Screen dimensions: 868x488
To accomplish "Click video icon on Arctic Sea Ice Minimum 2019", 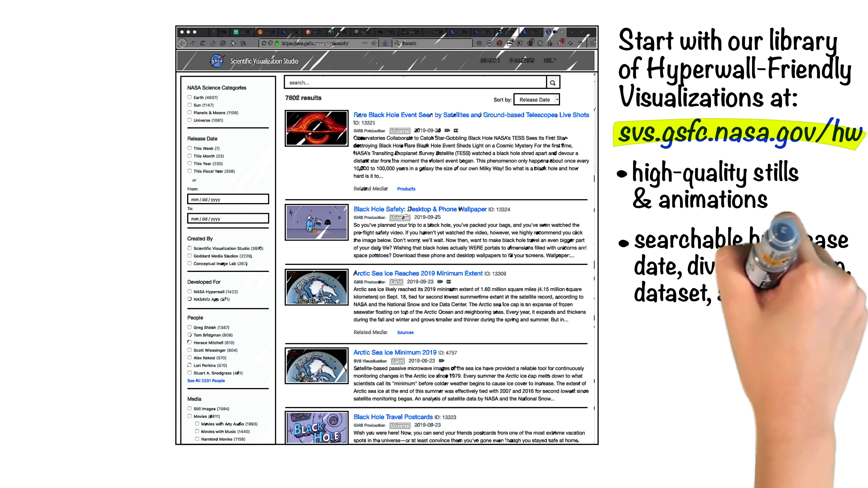I will (441, 361).
